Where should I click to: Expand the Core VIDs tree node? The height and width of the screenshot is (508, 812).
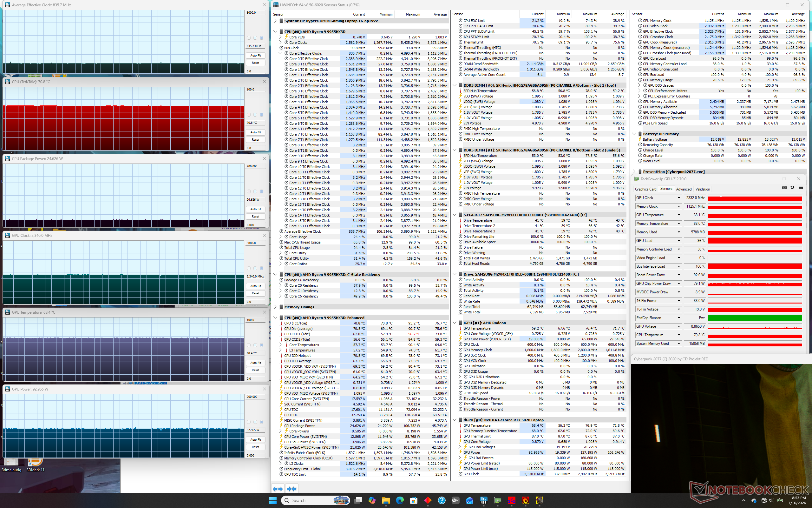pos(280,37)
